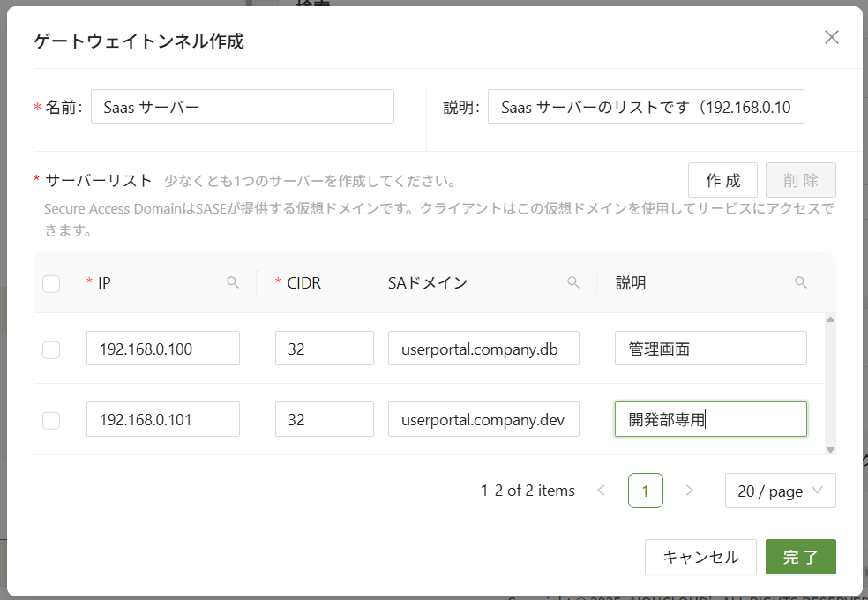Image resolution: width=868 pixels, height=600 pixels.
Task: Go to the previous page arrow
Action: click(x=602, y=491)
